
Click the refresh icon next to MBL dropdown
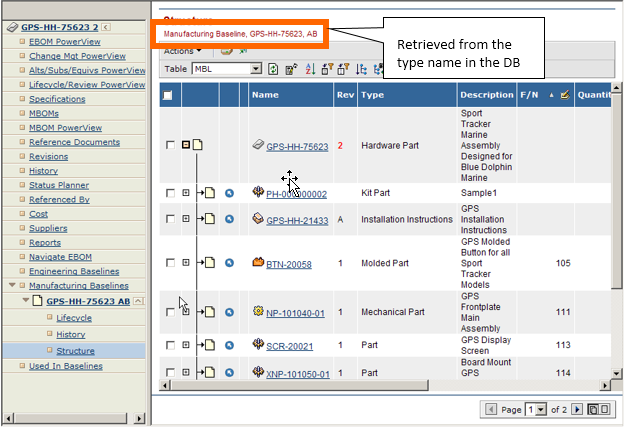[x=273, y=69]
